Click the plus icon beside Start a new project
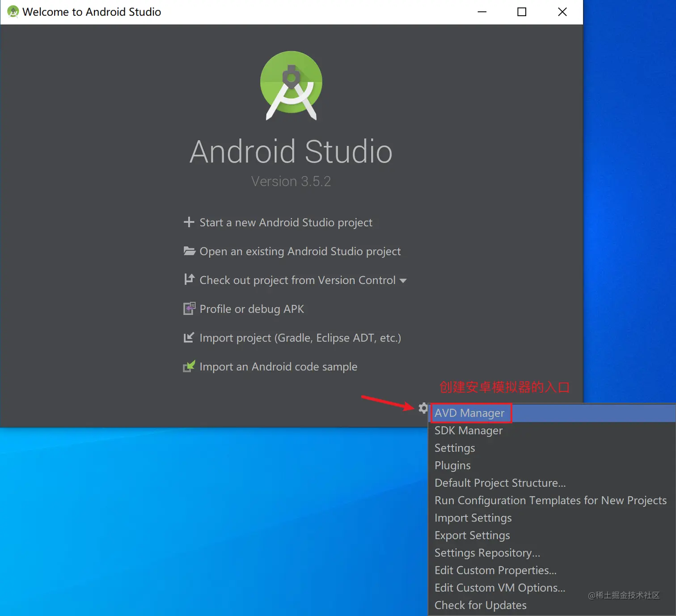The image size is (676, 616). 189,222
